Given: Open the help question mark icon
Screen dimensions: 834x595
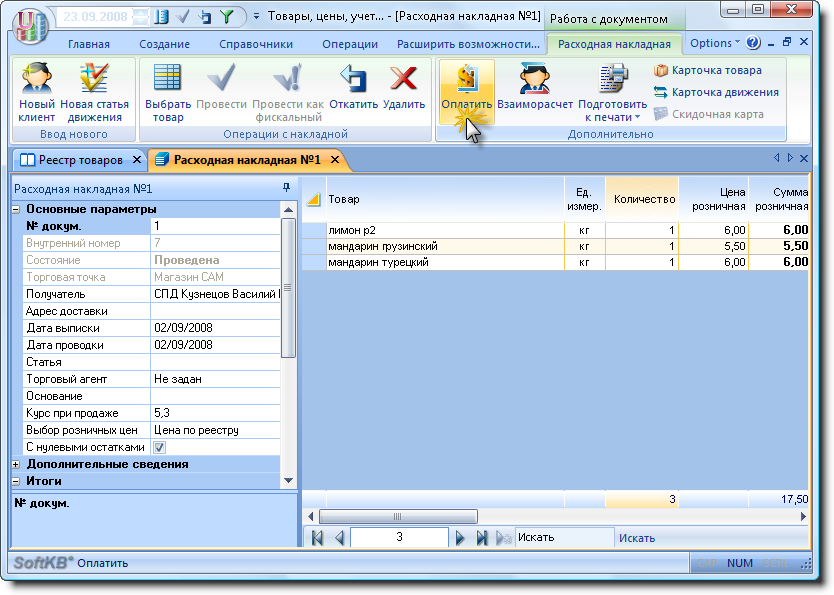Looking at the screenshot, I should 753,43.
